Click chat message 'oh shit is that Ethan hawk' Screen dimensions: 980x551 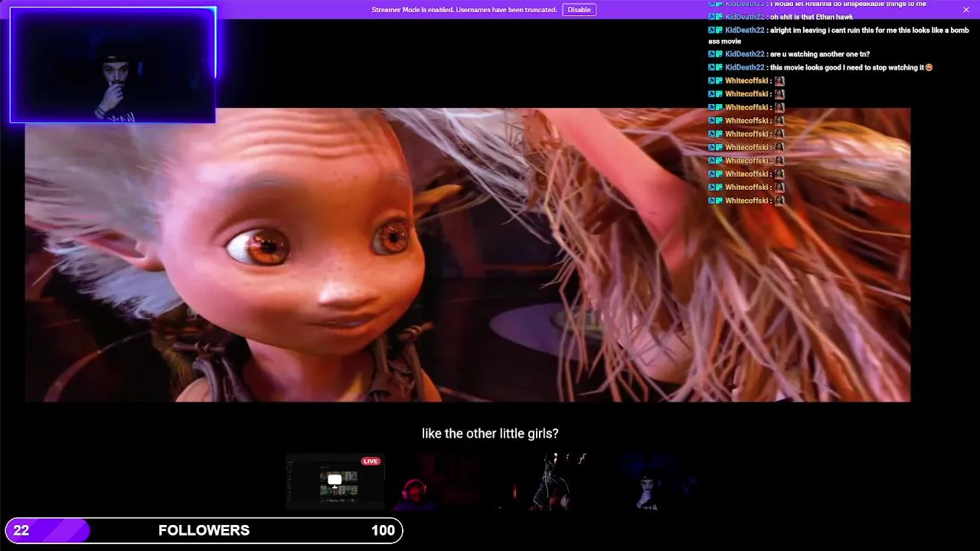812,17
